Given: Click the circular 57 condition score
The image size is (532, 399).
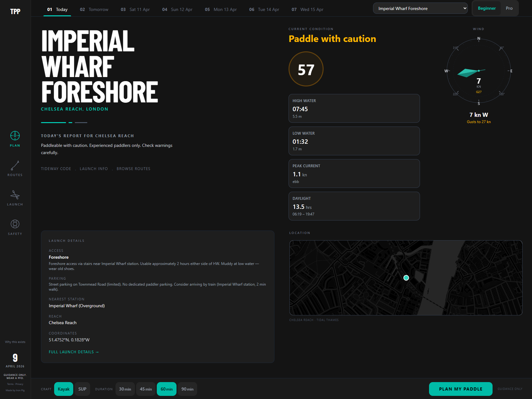Looking at the screenshot, I should (306, 69).
